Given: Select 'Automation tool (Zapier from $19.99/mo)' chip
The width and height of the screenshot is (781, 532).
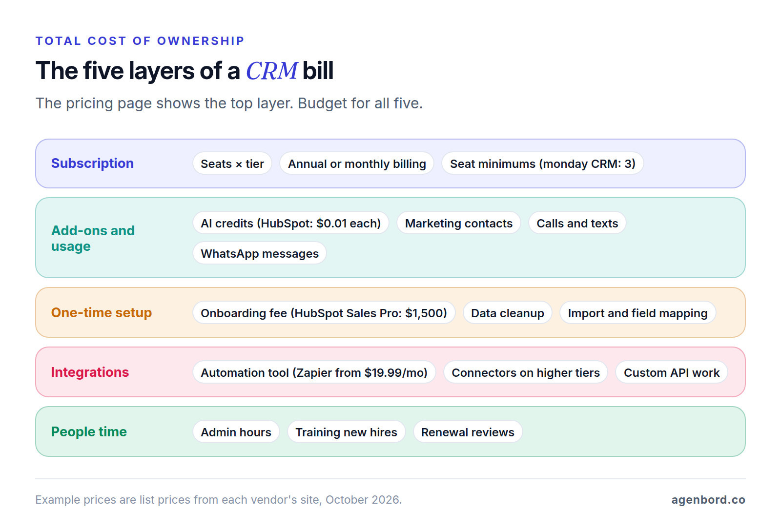Looking at the screenshot, I should (314, 372).
